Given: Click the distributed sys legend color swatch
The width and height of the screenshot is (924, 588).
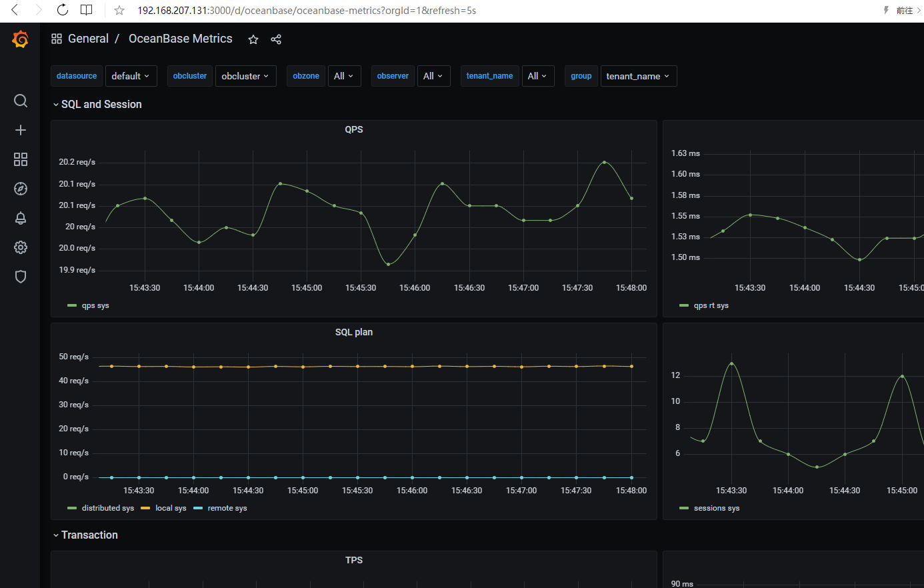Looking at the screenshot, I should coord(72,508).
